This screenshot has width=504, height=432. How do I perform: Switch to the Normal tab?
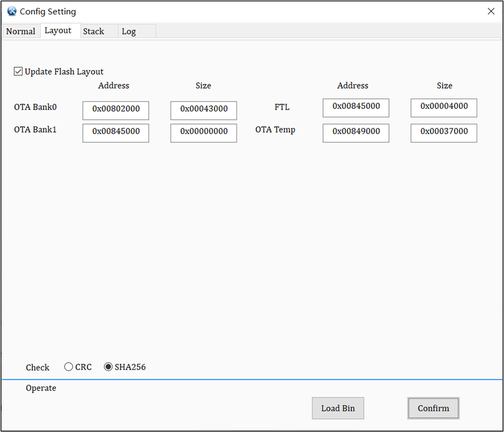(21, 31)
